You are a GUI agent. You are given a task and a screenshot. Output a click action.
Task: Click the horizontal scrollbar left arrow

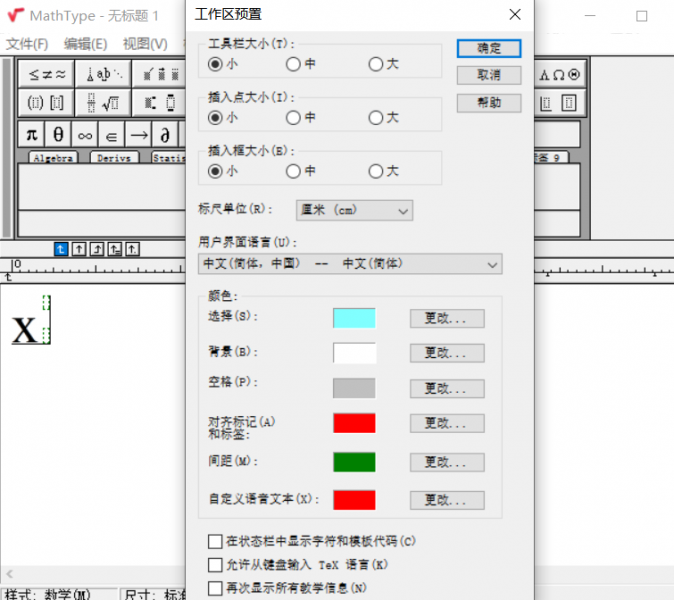click(x=9, y=574)
